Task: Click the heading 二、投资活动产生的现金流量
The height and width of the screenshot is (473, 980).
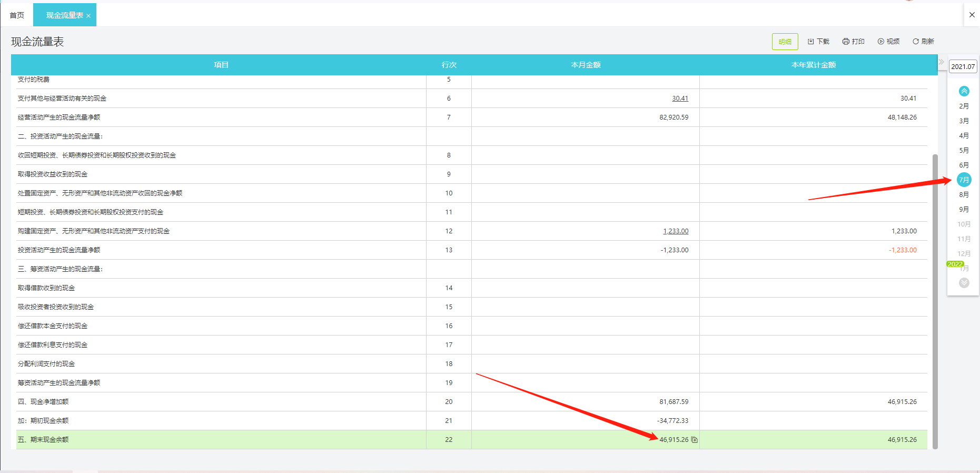Action: click(x=61, y=136)
